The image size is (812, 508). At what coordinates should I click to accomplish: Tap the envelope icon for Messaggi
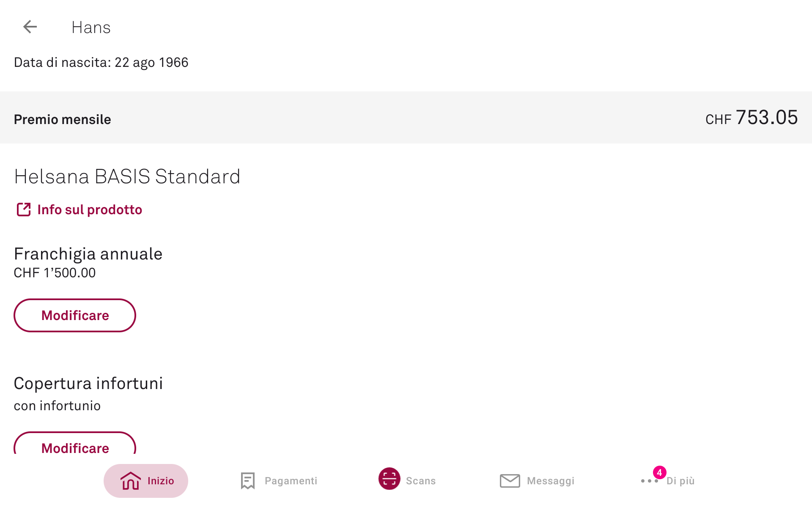(x=510, y=481)
